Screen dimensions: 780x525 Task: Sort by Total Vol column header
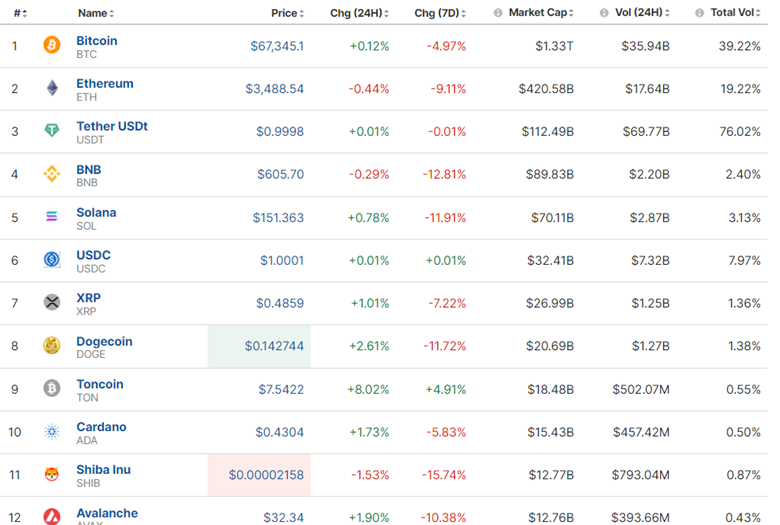click(x=736, y=13)
